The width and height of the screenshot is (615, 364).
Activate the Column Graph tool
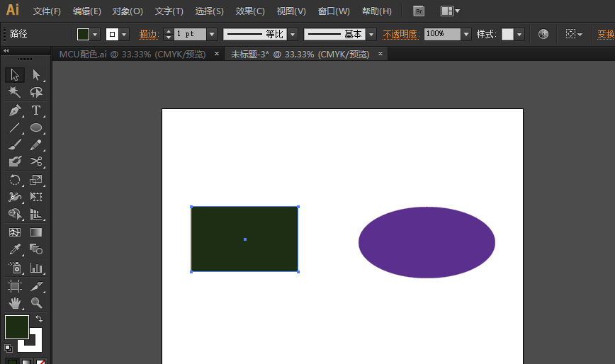pos(36,268)
